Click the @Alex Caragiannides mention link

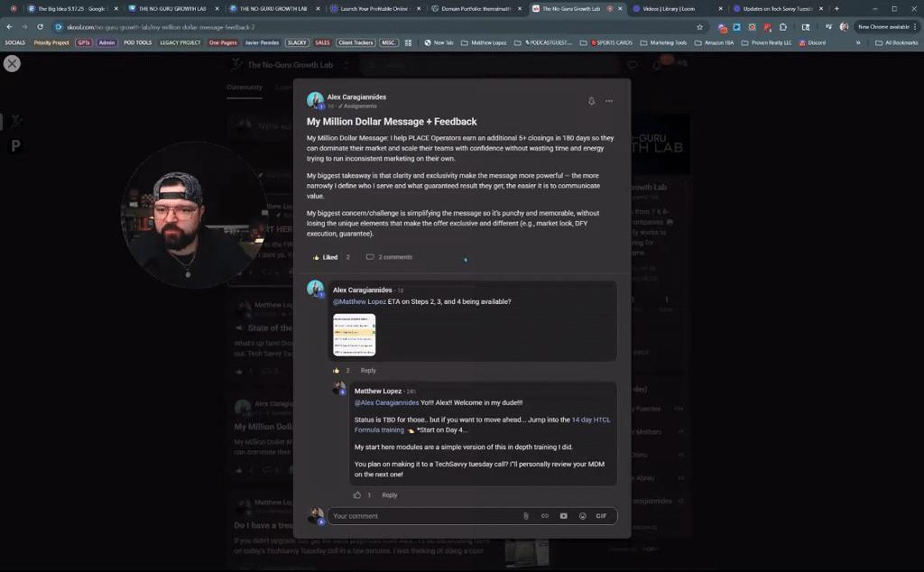click(x=386, y=403)
